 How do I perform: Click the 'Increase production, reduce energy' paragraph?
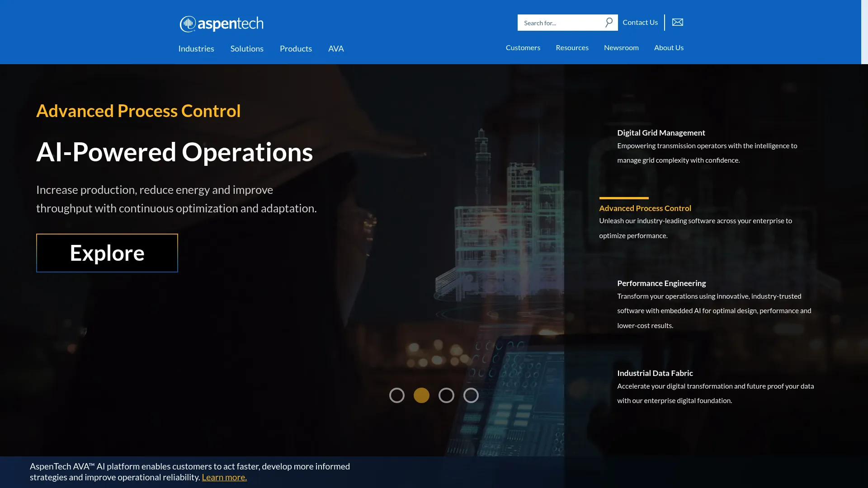(176, 199)
